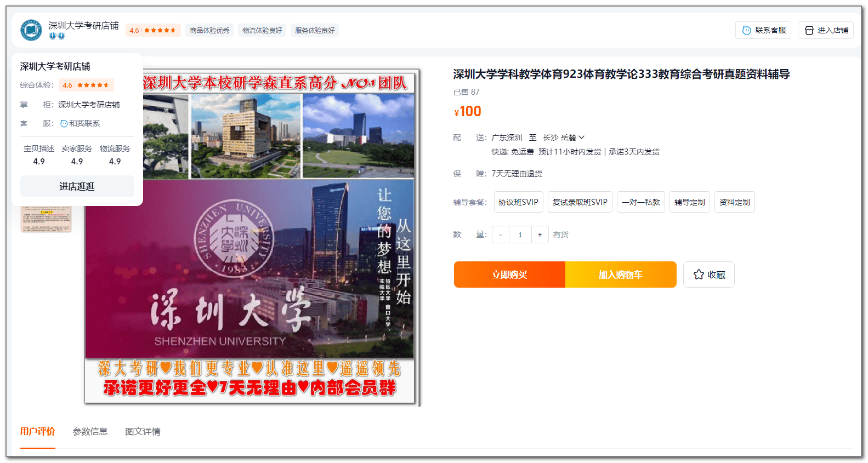Click the shop logo avatar icon
This screenshot has height=463, width=868.
[x=31, y=30]
